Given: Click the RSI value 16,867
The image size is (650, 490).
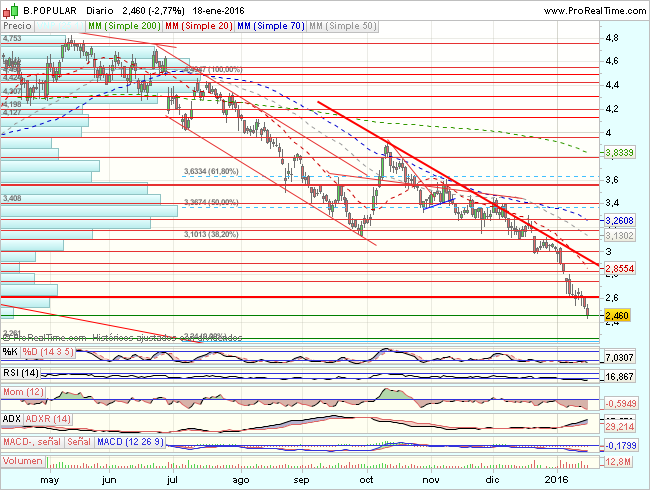Looking at the screenshot, I should pyautogui.click(x=619, y=376).
